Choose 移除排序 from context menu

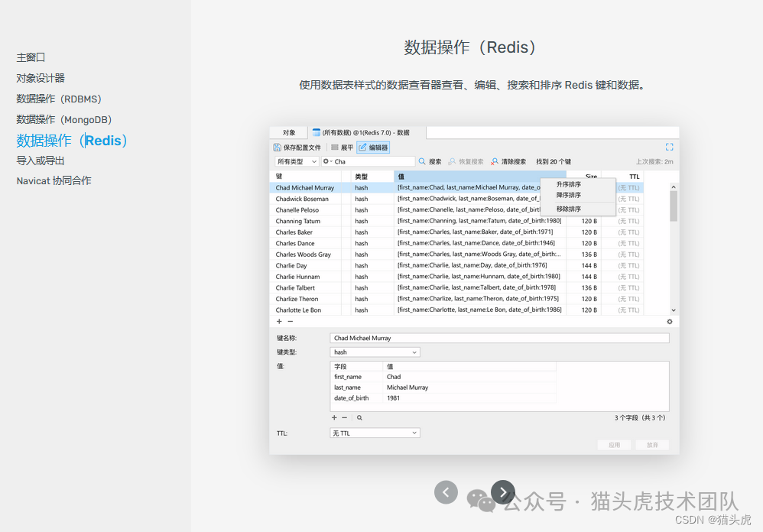click(568, 209)
